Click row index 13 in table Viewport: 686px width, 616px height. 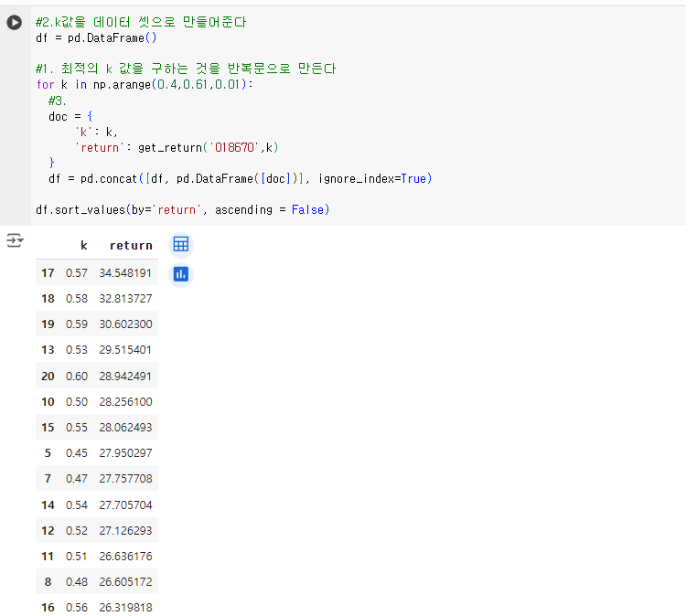click(x=48, y=350)
